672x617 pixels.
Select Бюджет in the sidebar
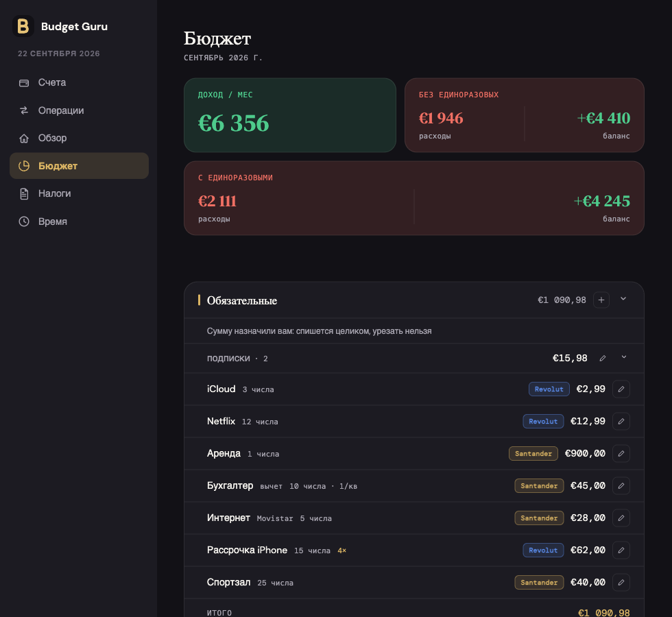point(80,166)
